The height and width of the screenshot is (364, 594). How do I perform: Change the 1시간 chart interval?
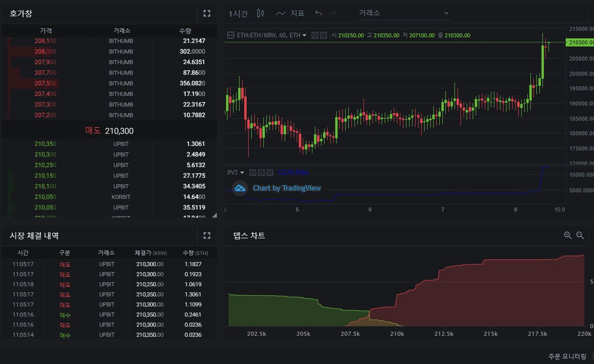pos(238,14)
